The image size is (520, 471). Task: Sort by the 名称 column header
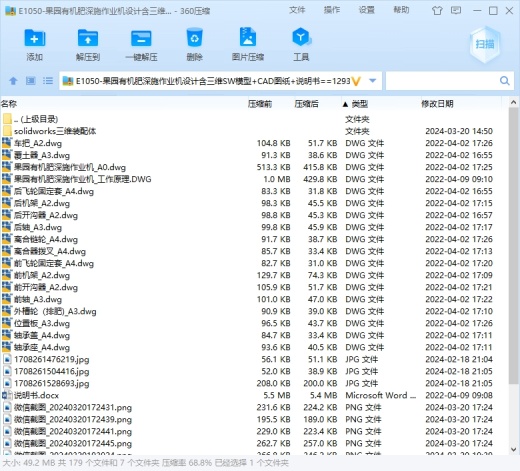point(9,104)
